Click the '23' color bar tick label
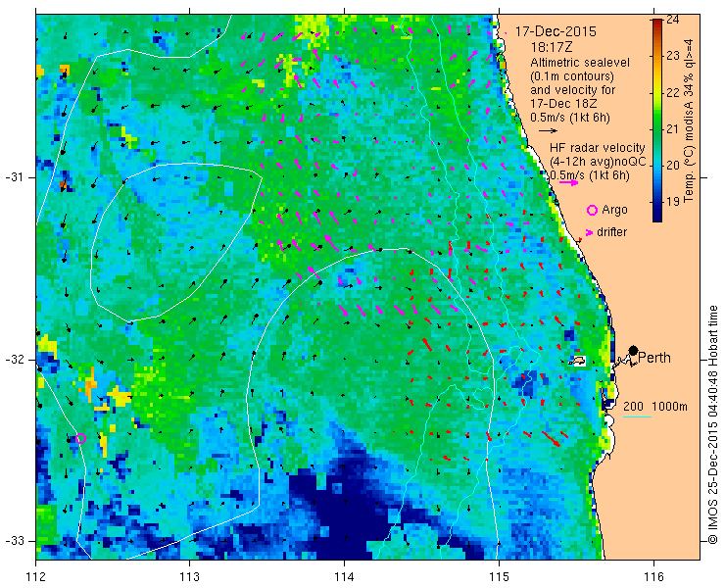 pos(673,56)
